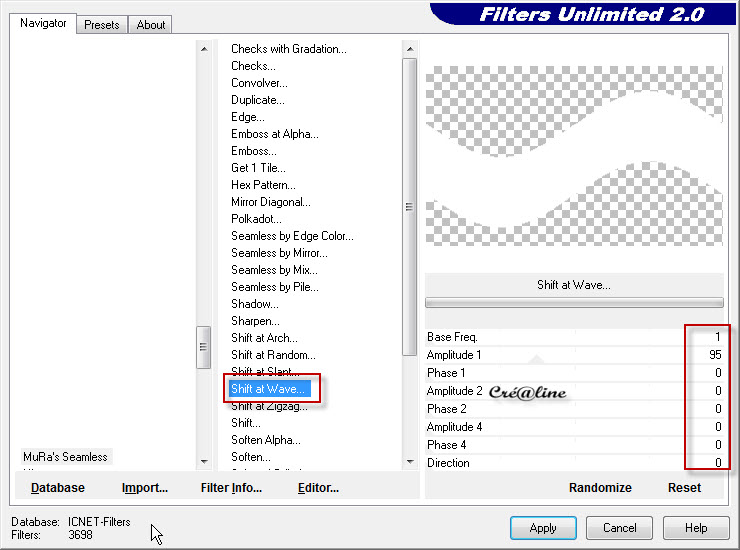740x550 pixels.
Task: Click Randomize to shuffle parameters
Action: 600,488
